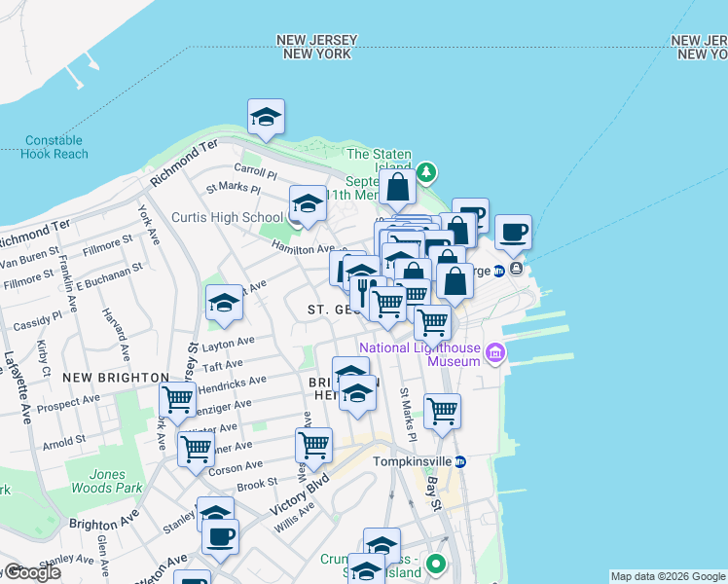Click the green pin at bottom near Staten Island label
This screenshot has height=584, width=728.
[435, 565]
